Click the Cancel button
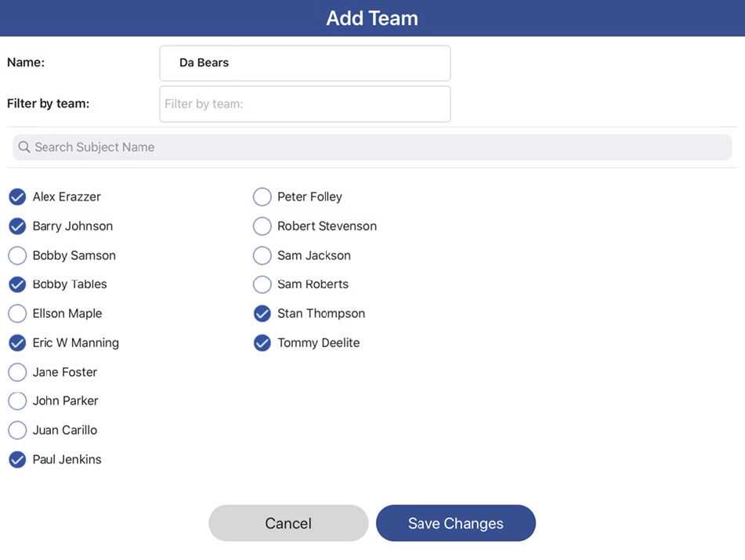 coord(288,523)
